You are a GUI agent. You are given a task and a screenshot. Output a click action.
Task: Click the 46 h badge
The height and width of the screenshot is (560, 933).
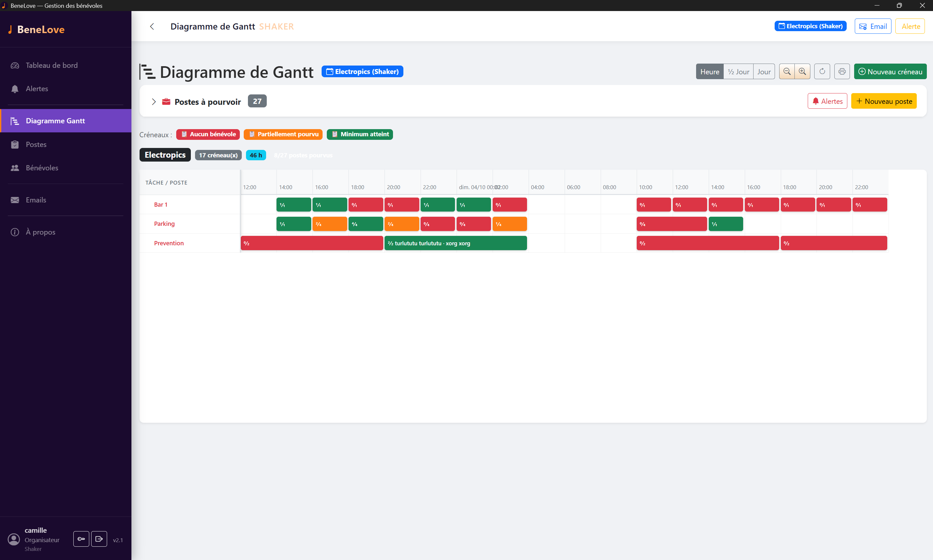(x=256, y=155)
